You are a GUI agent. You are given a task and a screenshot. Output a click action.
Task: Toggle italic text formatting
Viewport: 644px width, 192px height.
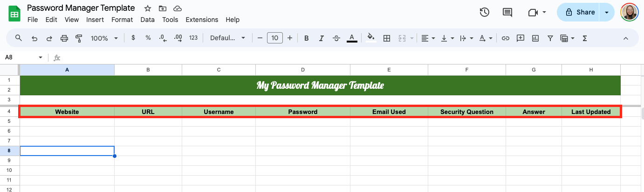[x=321, y=38]
